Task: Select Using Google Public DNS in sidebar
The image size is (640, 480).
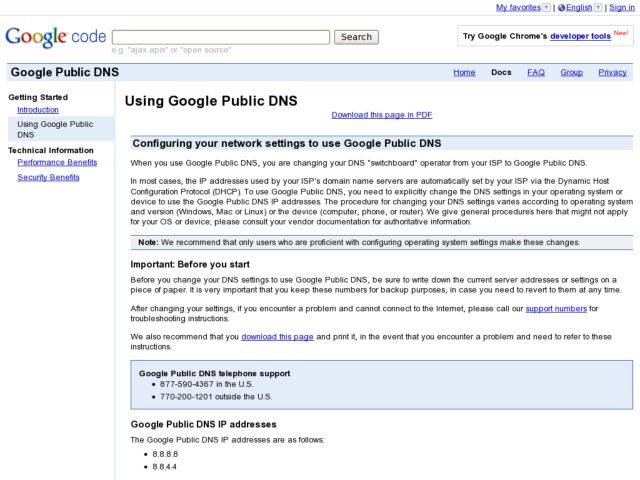Action: coord(55,129)
